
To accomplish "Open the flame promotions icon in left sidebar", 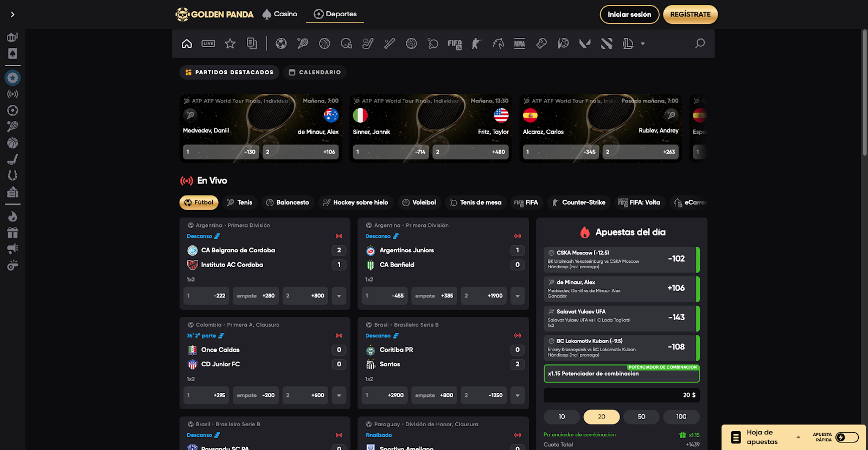I will 12,216.
